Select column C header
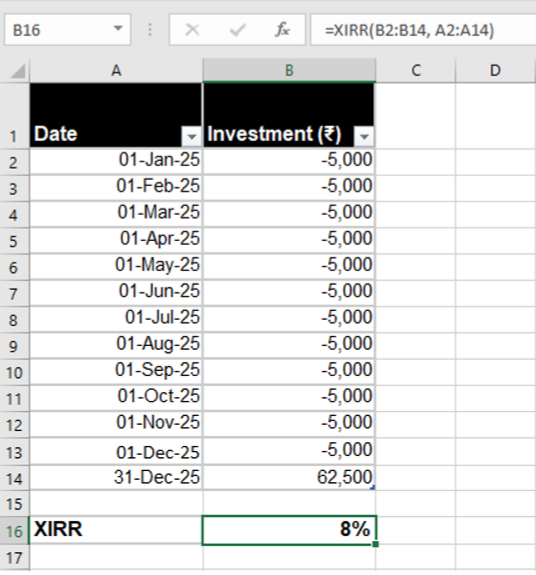536x575 pixels. click(416, 70)
